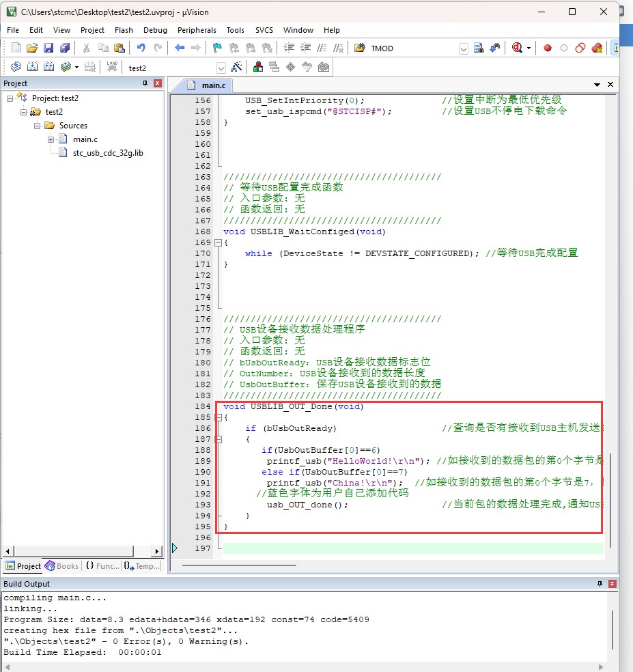Collapse the Project: test2 tree node

(x=10, y=98)
